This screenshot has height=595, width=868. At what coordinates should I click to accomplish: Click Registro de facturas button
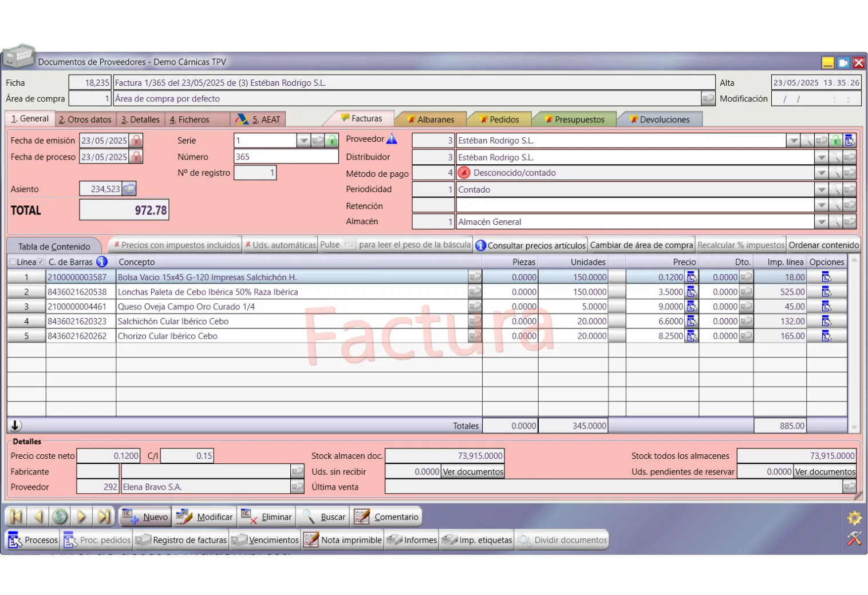click(x=182, y=540)
